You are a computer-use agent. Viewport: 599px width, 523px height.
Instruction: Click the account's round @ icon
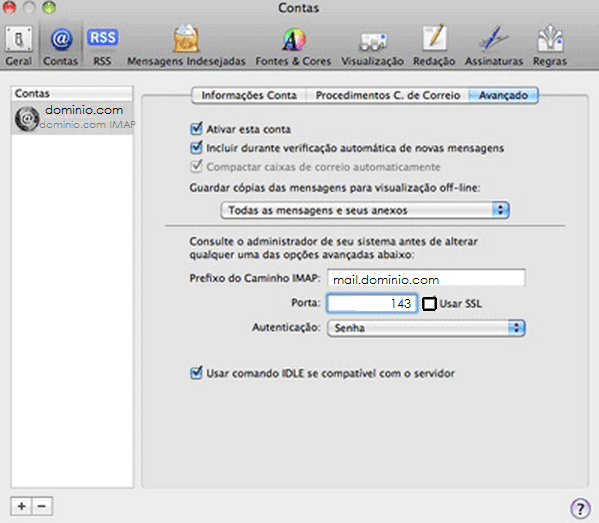point(27,118)
